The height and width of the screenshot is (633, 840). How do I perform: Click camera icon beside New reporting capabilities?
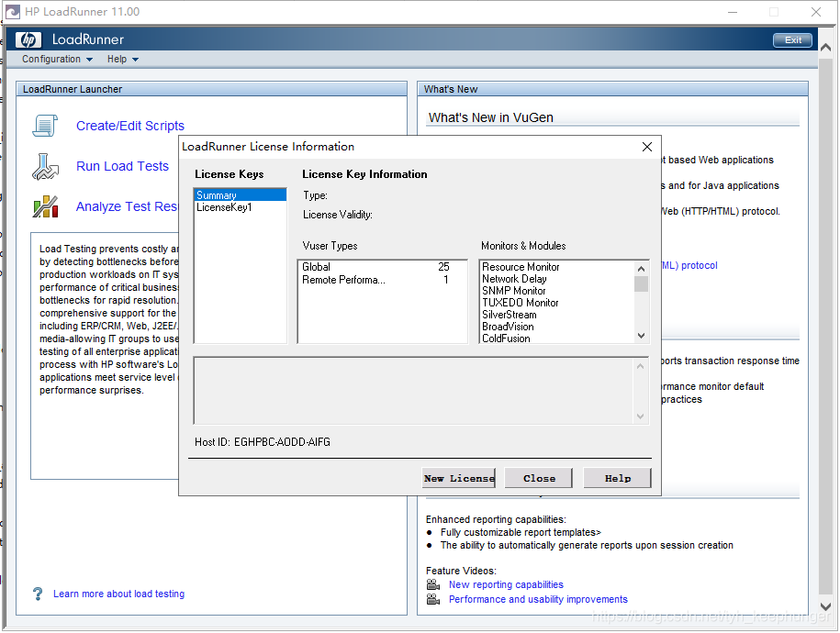[433, 584]
